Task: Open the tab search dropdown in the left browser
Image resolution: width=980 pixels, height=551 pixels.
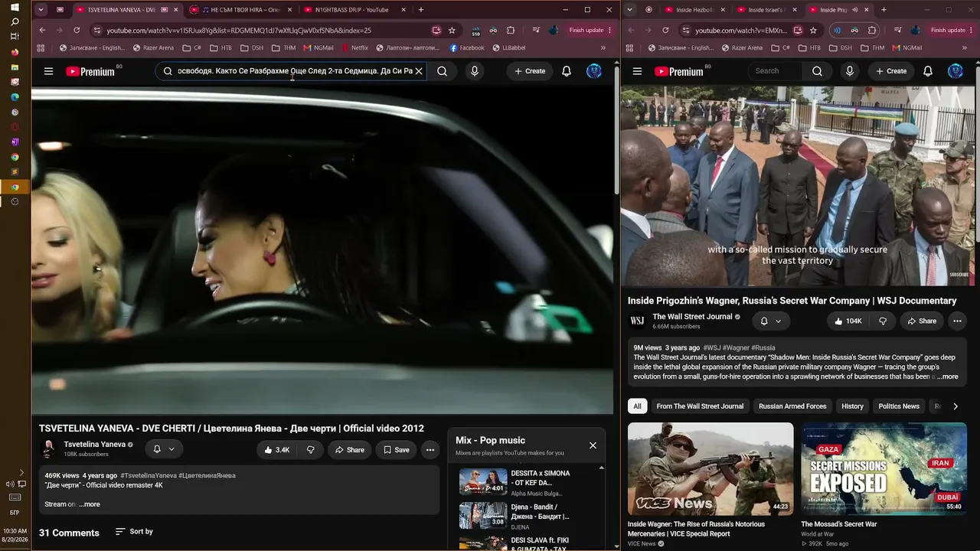Action: (x=41, y=10)
